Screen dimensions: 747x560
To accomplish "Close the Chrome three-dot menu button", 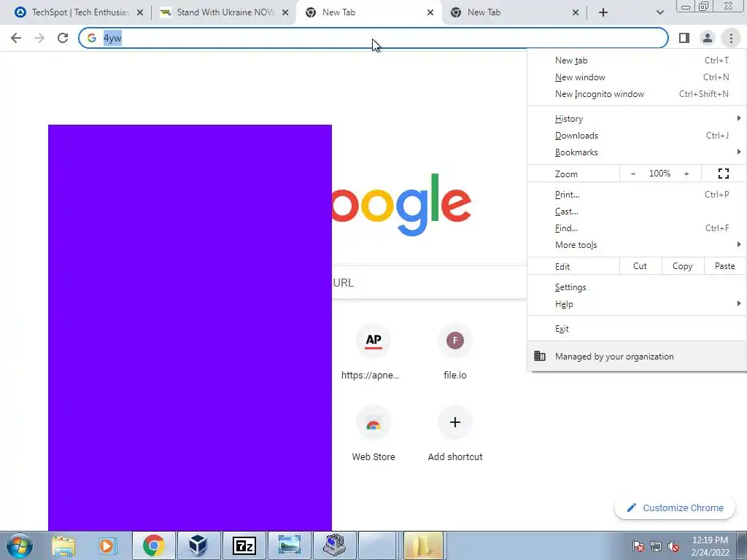I will coord(731,38).
